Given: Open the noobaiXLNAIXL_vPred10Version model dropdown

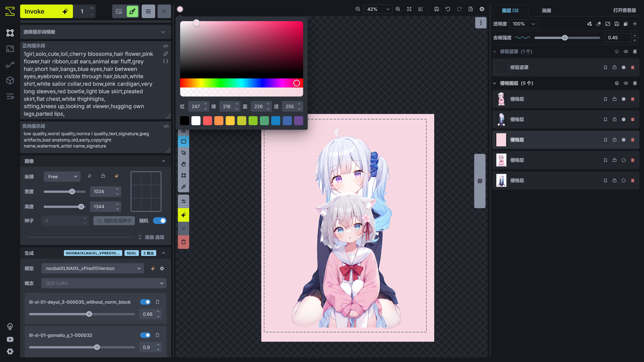Looking at the screenshot, I should pyautogui.click(x=92, y=268).
